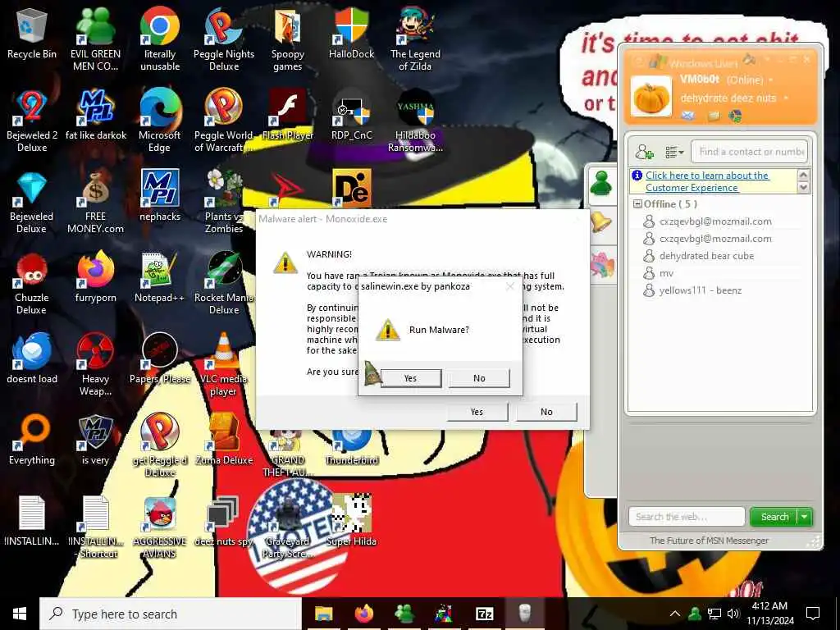The width and height of the screenshot is (840, 630).
Task: Select contact dehydrated bear cube
Action: click(706, 256)
